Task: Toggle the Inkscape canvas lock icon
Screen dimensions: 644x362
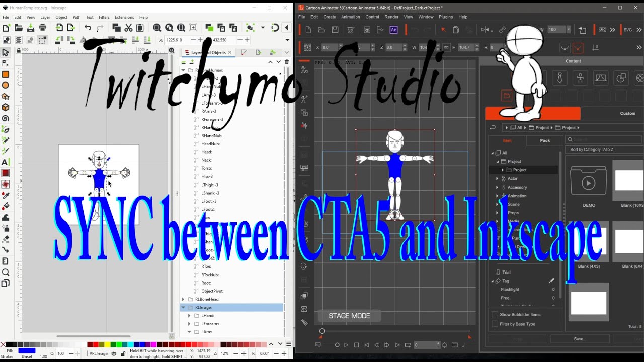Action: 19,50
